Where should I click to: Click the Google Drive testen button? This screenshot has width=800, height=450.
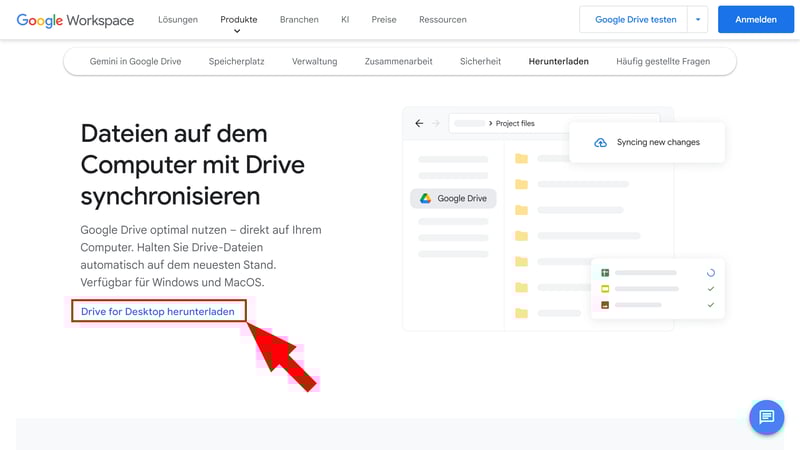(635, 20)
